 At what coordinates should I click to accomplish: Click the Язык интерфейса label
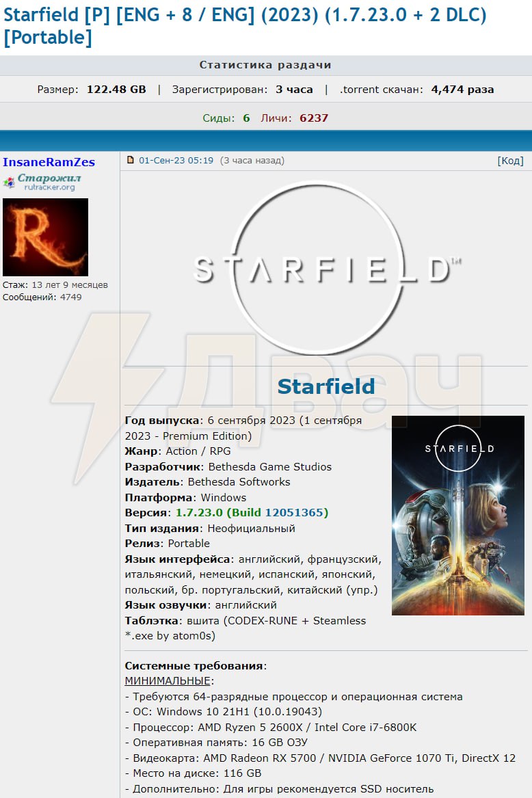tap(178, 559)
